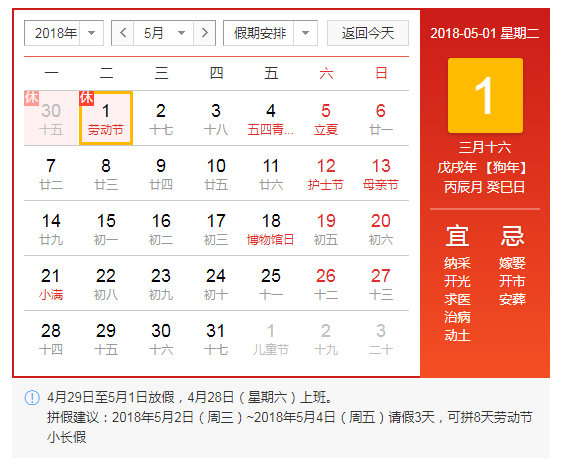This screenshot has height=464, width=561.
Task: Click the blue info icon
Action: (32, 397)
